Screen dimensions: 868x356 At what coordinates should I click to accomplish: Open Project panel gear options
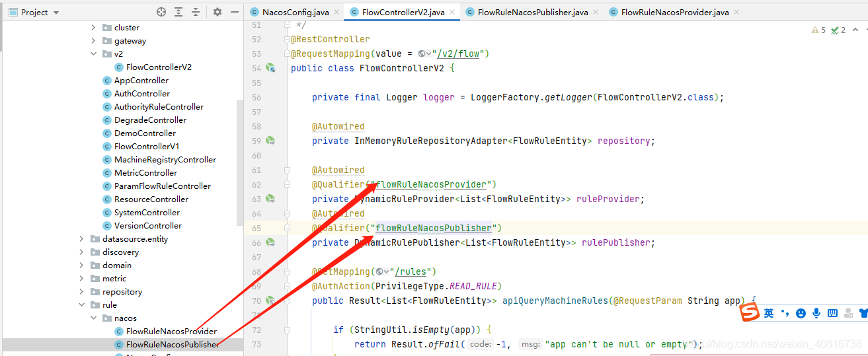(x=217, y=12)
